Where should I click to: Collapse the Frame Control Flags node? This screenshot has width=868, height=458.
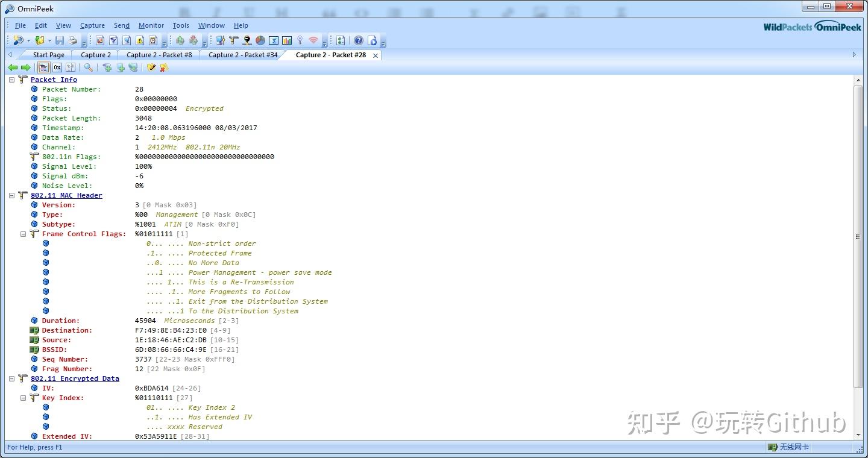click(x=24, y=234)
